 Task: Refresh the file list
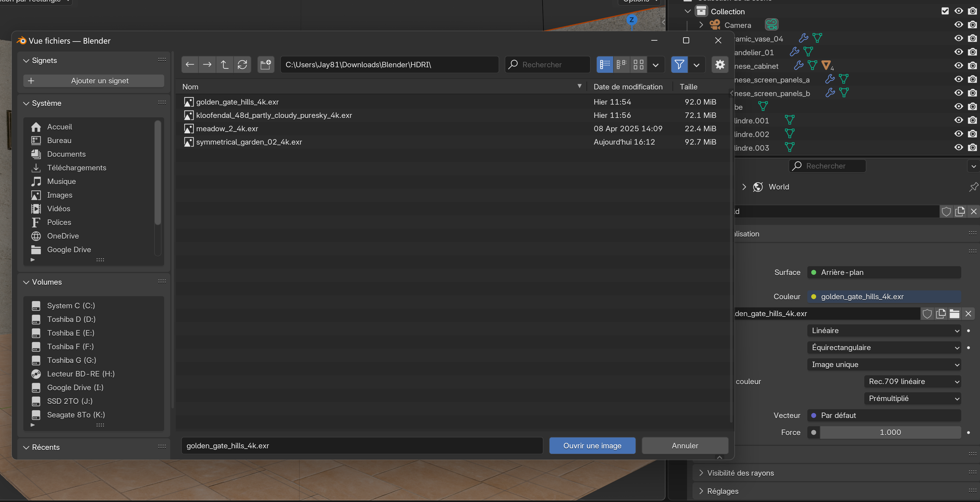pyautogui.click(x=242, y=65)
